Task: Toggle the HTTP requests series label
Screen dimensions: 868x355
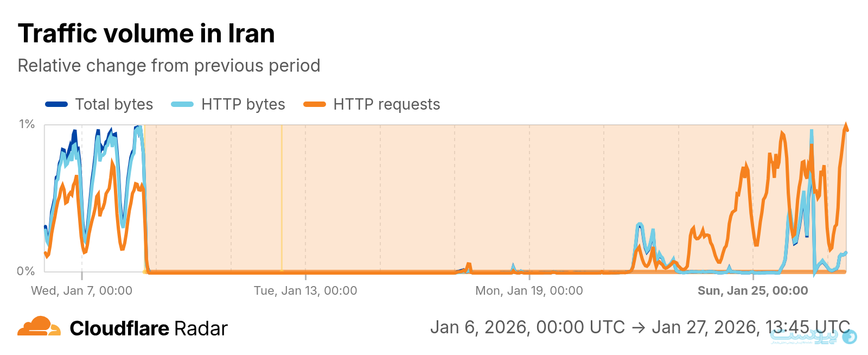Action: 386,104
